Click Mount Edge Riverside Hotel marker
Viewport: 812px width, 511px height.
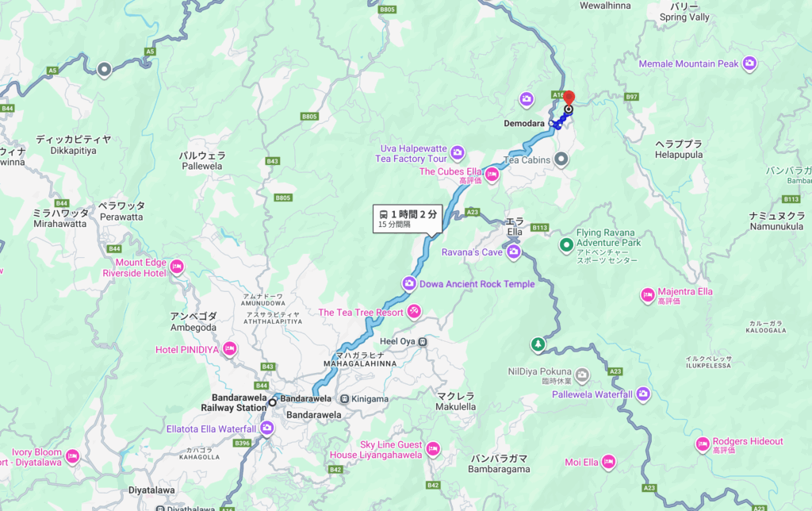point(177,267)
